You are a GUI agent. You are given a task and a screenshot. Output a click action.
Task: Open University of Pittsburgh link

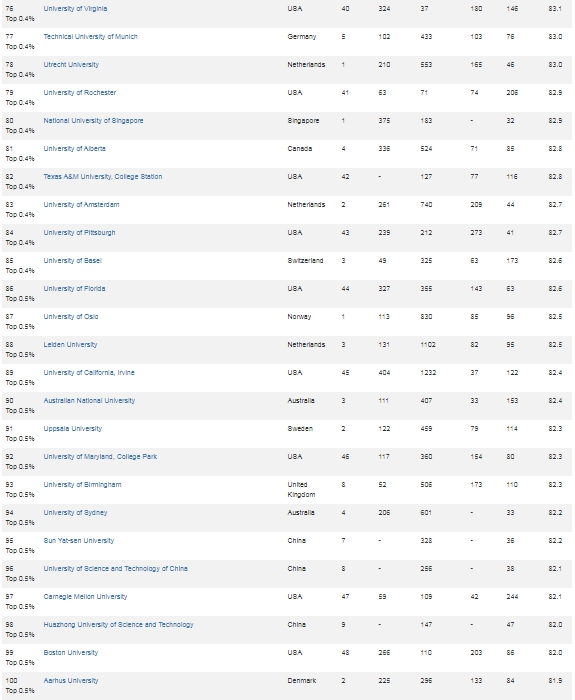tap(79, 233)
